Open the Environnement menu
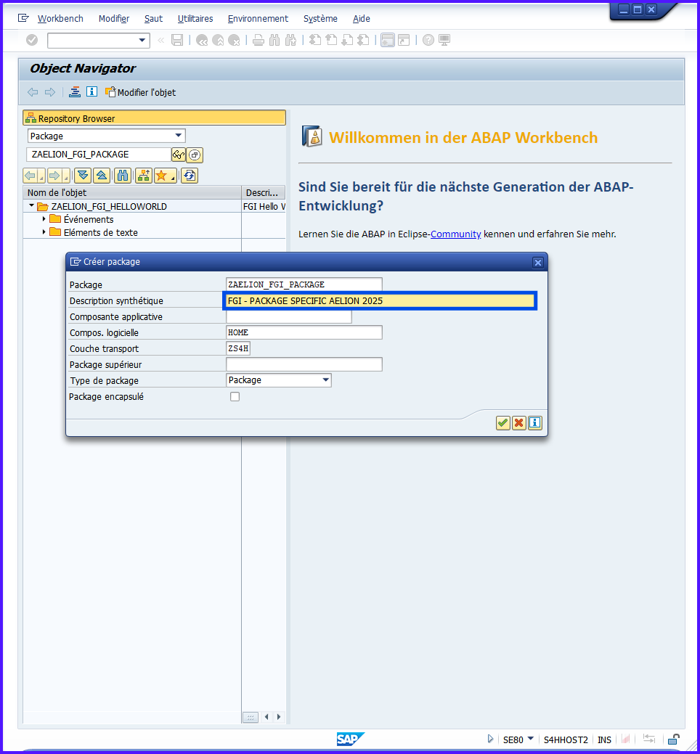Viewport: 700px width, 754px height. pyautogui.click(x=258, y=19)
